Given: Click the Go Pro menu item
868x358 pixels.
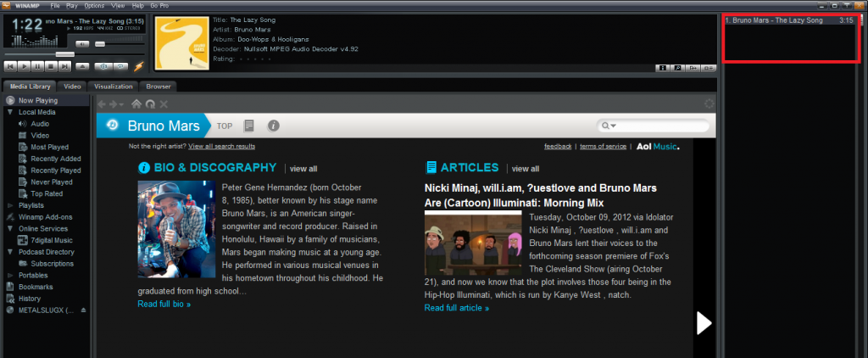Looking at the screenshot, I should point(160,6).
